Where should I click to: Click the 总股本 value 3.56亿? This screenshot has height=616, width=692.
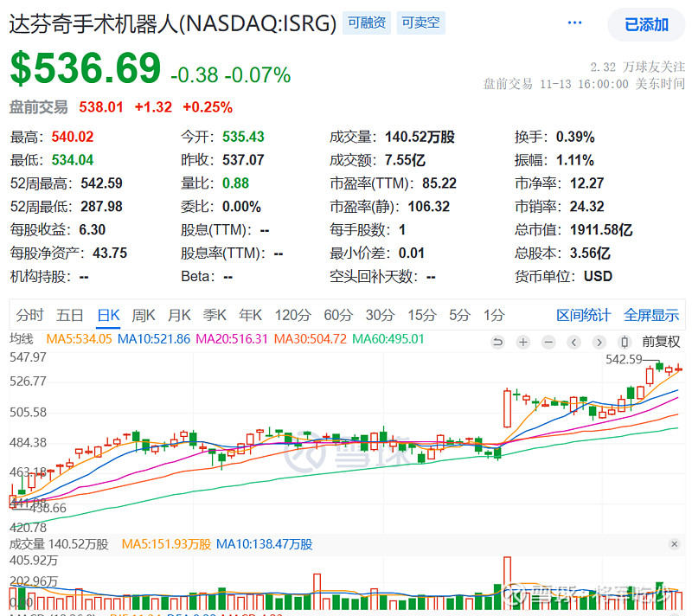pyautogui.click(x=590, y=253)
